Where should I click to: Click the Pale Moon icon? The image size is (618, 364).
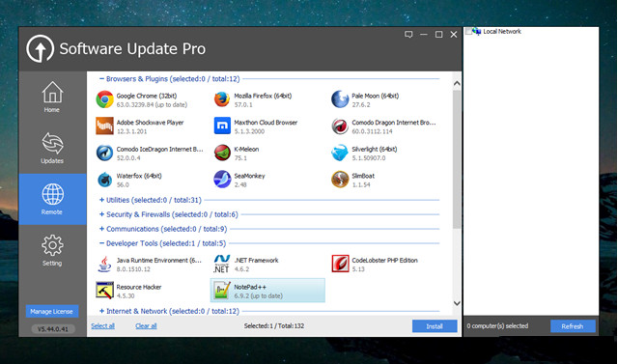tap(340, 99)
